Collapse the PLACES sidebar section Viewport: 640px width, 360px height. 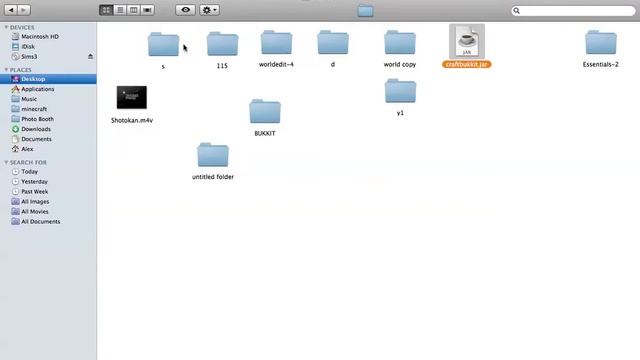[x=6, y=70]
